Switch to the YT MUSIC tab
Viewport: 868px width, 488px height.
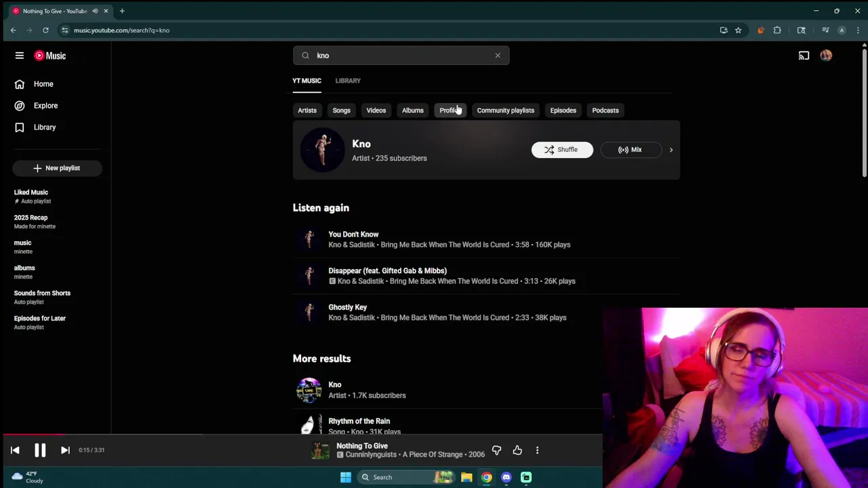pyautogui.click(x=307, y=81)
